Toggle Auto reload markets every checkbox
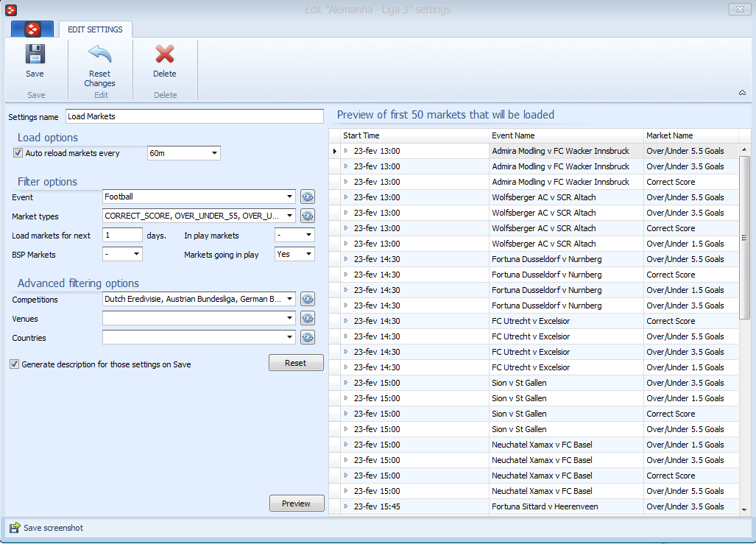Screen dimensions: 756x544 (x=18, y=153)
